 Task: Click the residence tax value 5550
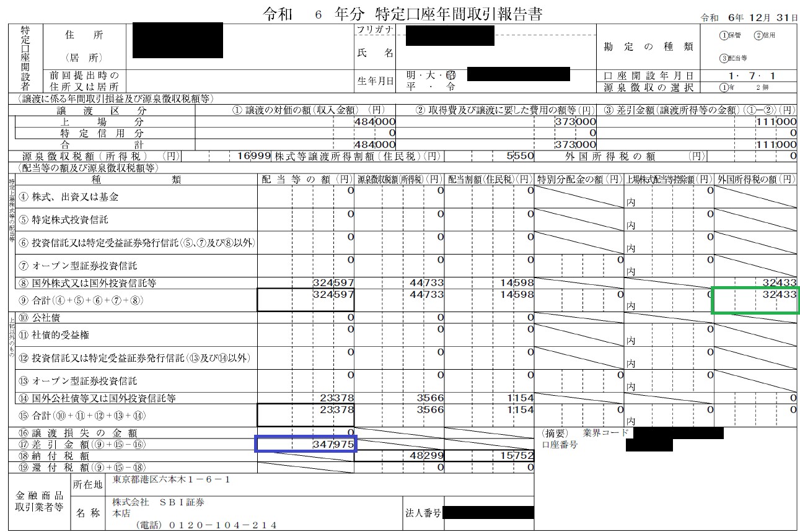tap(520, 156)
